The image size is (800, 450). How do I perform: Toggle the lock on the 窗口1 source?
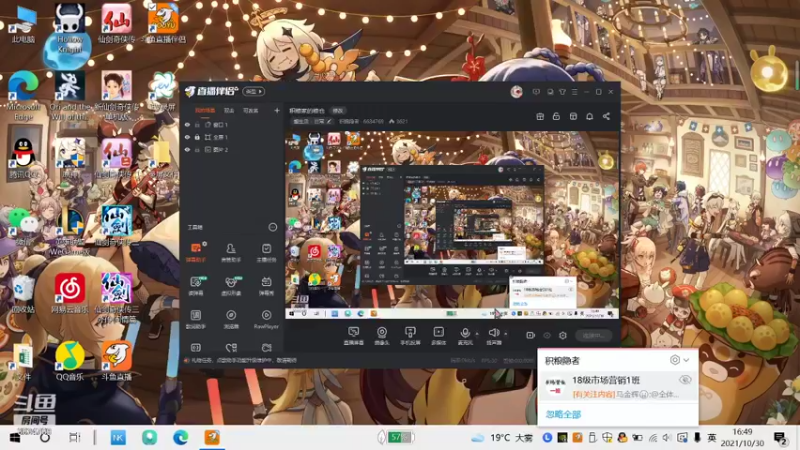pyautogui.click(x=197, y=124)
